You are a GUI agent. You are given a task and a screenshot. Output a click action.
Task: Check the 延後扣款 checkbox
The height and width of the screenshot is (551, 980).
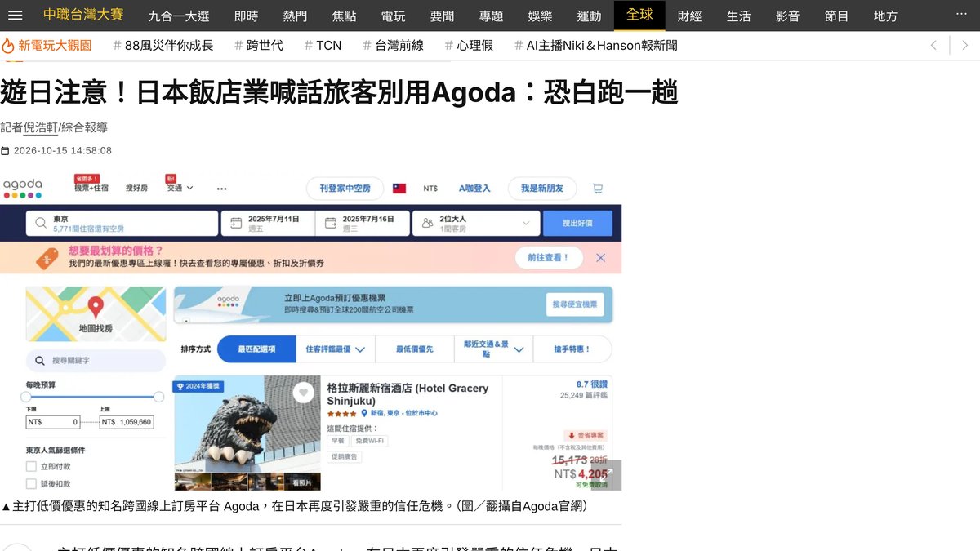31,483
